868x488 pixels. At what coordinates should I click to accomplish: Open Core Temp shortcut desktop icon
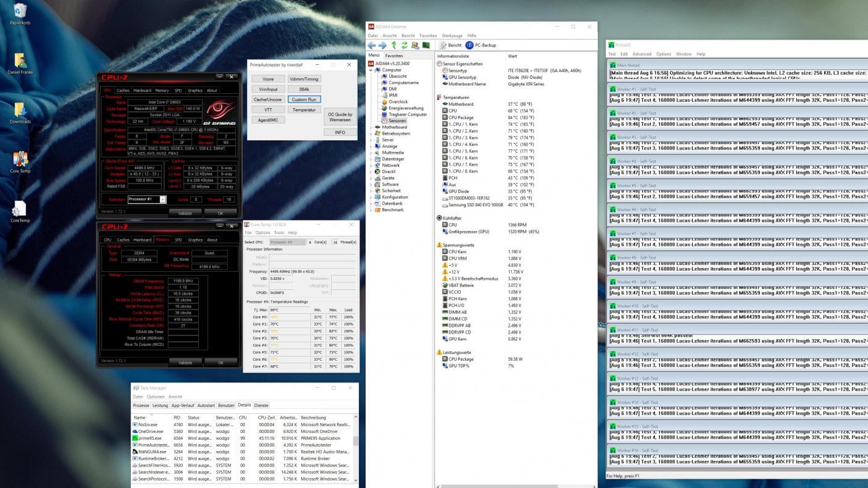pyautogui.click(x=20, y=162)
